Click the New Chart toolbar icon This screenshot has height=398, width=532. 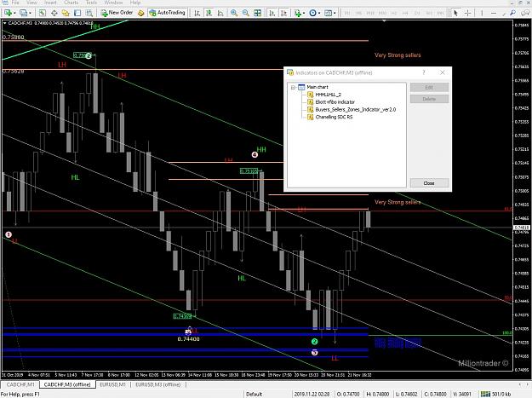(x=7, y=13)
